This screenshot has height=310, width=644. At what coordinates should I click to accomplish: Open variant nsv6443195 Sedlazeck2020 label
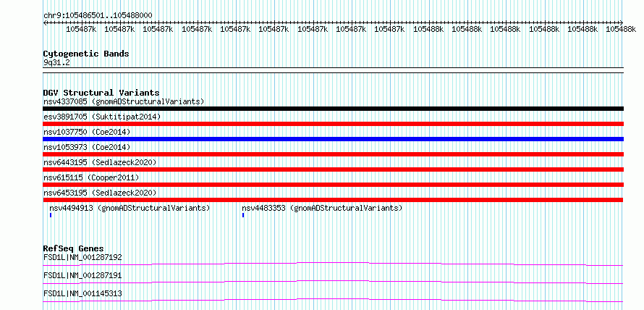(100, 162)
